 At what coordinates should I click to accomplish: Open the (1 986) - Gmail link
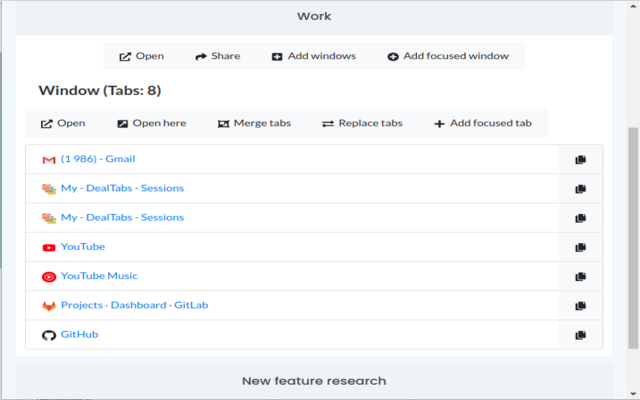coord(98,159)
